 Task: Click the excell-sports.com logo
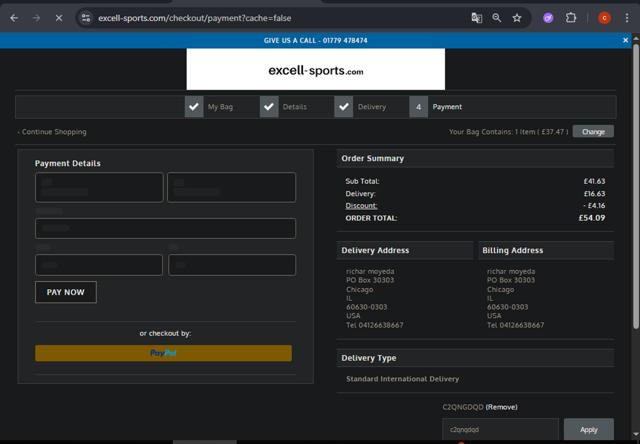(x=316, y=69)
